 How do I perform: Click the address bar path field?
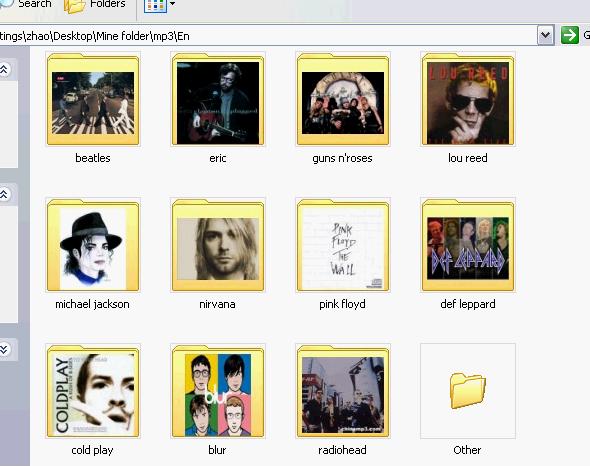point(267,36)
